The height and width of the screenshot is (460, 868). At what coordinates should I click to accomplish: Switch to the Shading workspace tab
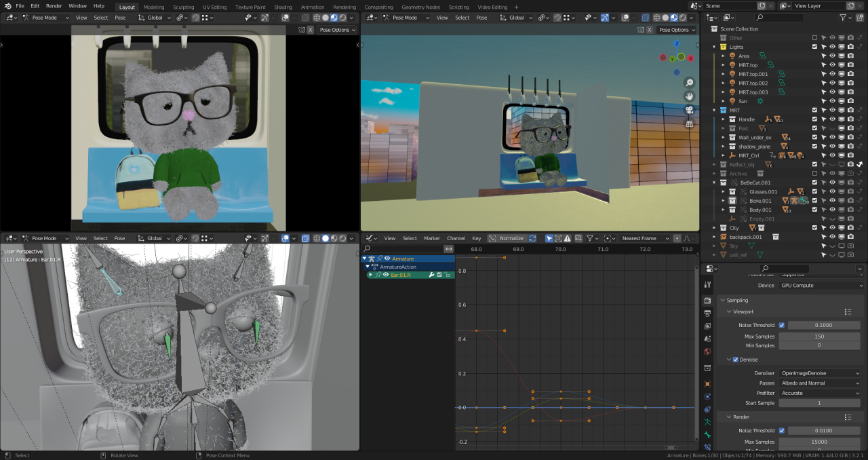point(283,7)
